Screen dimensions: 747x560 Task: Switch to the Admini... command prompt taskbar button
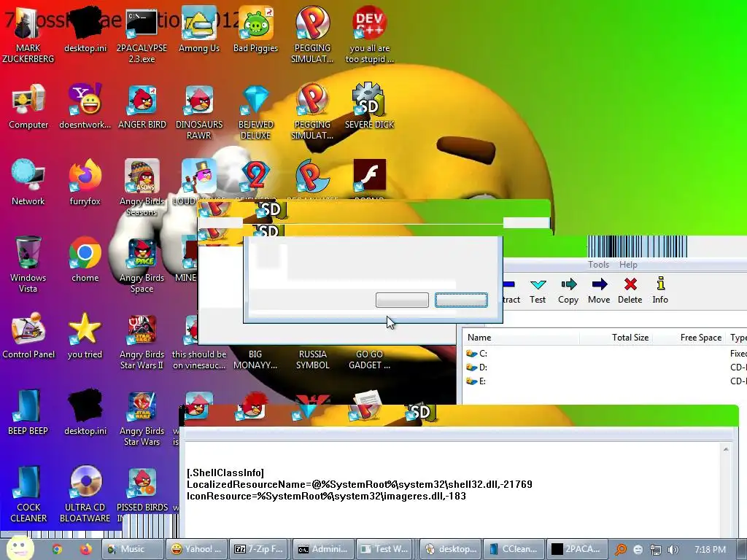coord(323,549)
